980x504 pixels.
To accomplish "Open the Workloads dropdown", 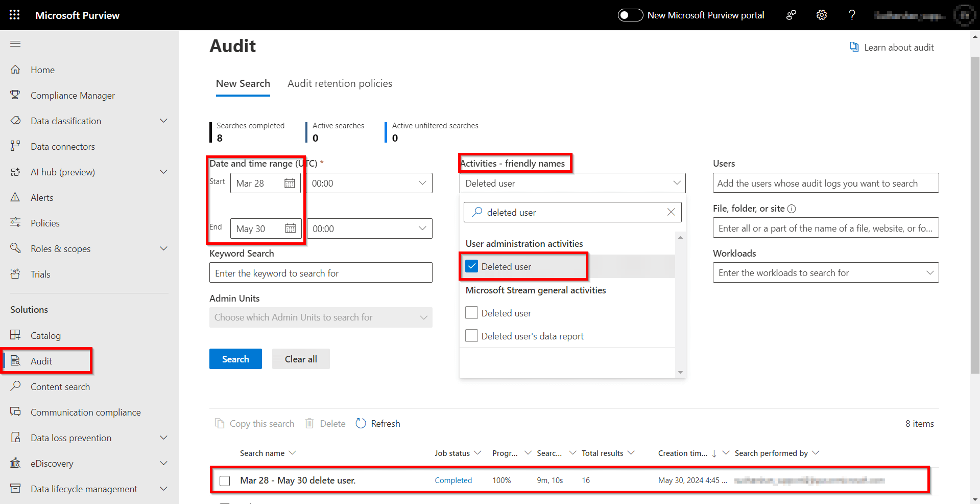I will tap(826, 272).
